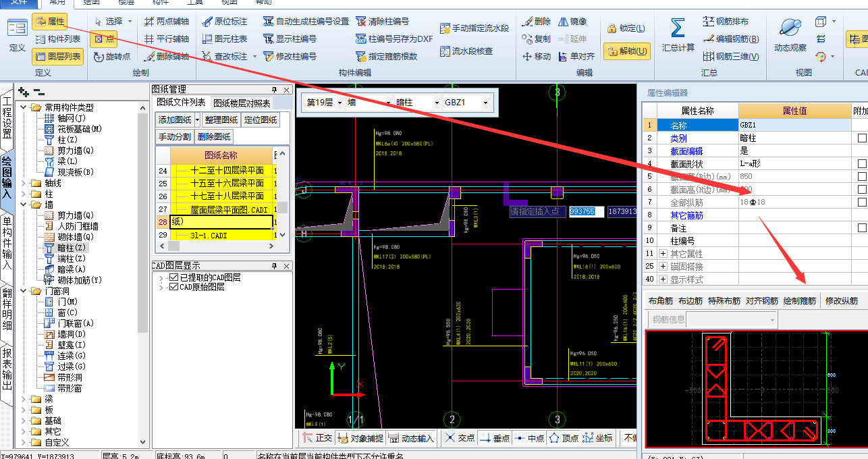Image resolution: width=868 pixels, height=459 pixels.
Task: Click 汇总计算 summary calculation
Action: click(x=678, y=36)
